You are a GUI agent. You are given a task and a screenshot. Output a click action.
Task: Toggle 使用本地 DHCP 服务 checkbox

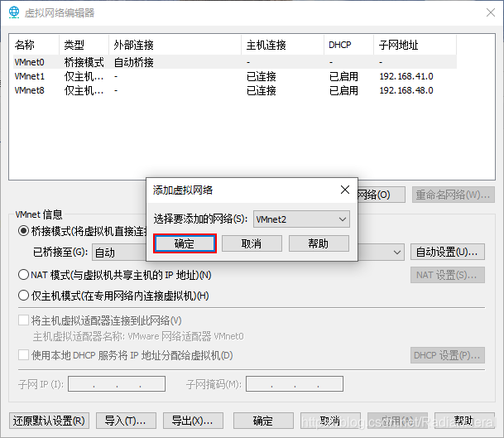click(x=23, y=355)
